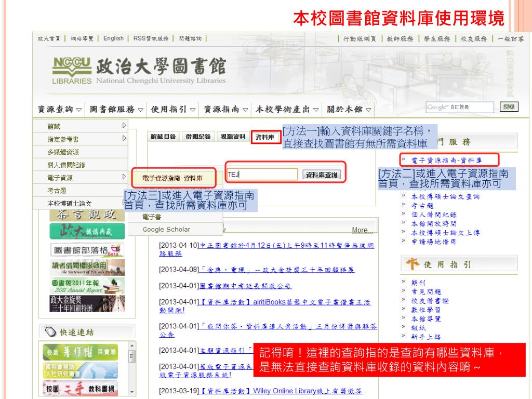Open the RSS資訊服務 link
Image resolution: width=532 pixels, height=399 pixels.
click(151, 38)
